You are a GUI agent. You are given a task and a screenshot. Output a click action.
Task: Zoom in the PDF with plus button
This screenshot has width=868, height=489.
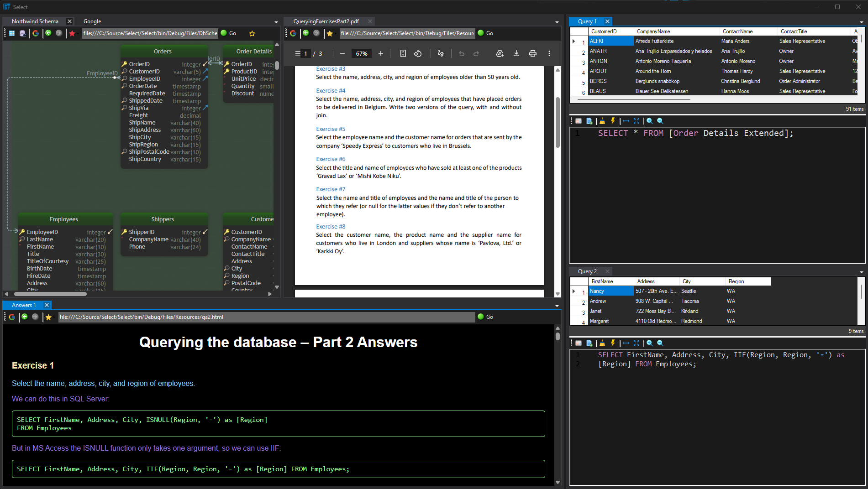tap(381, 53)
